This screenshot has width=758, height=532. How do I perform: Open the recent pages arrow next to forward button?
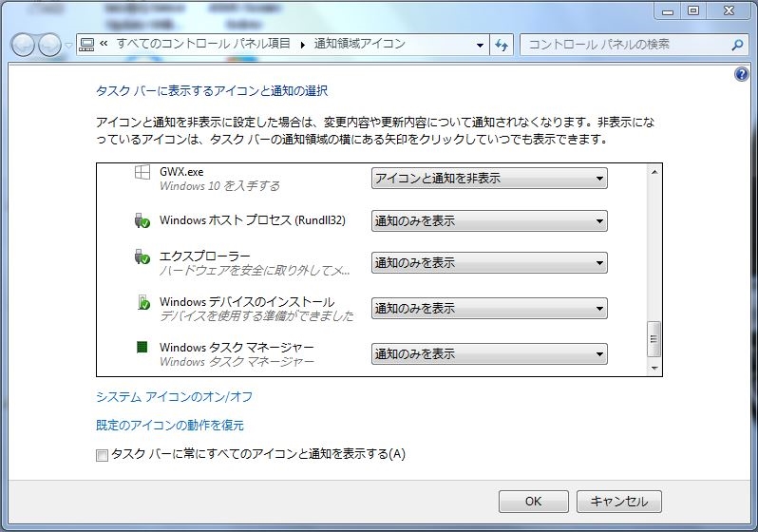(x=68, y=46)
